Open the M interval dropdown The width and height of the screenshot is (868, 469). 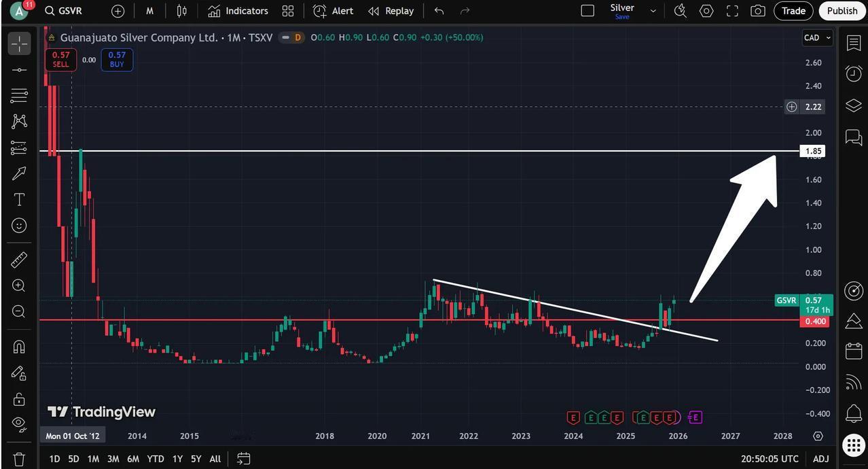(149, 11)
